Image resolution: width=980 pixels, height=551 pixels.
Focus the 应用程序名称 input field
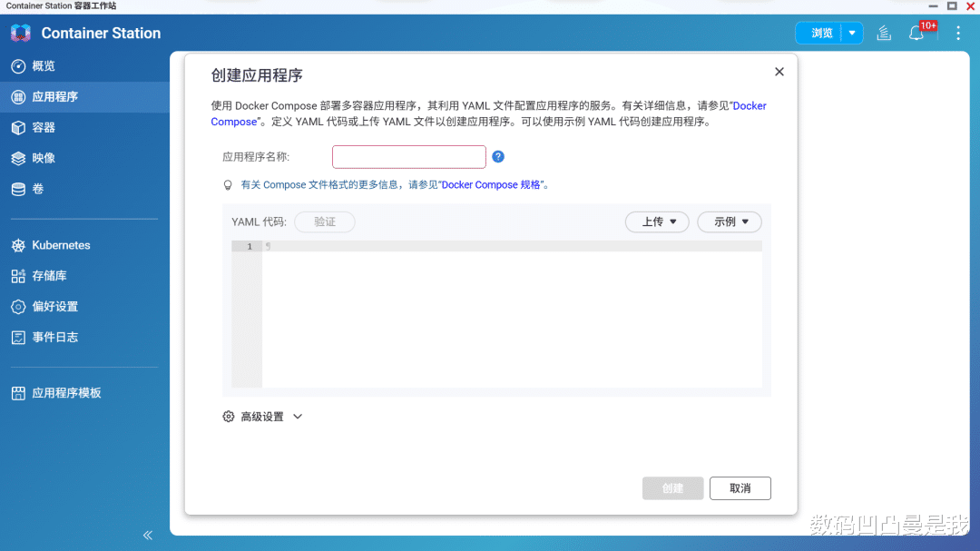coord(408,157)
